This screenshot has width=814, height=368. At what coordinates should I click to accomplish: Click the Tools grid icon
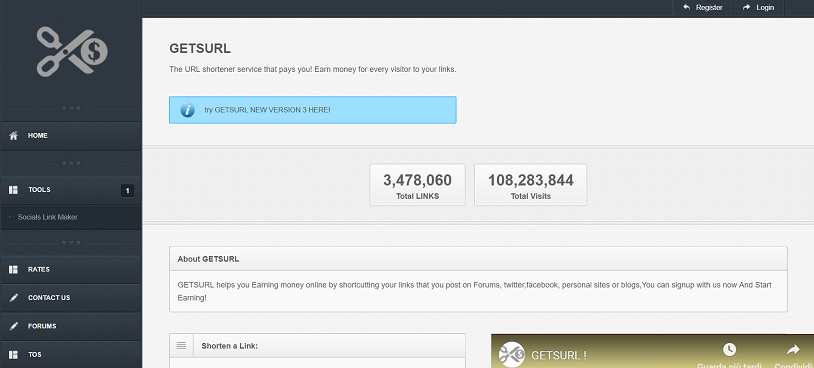pos(13,190)
